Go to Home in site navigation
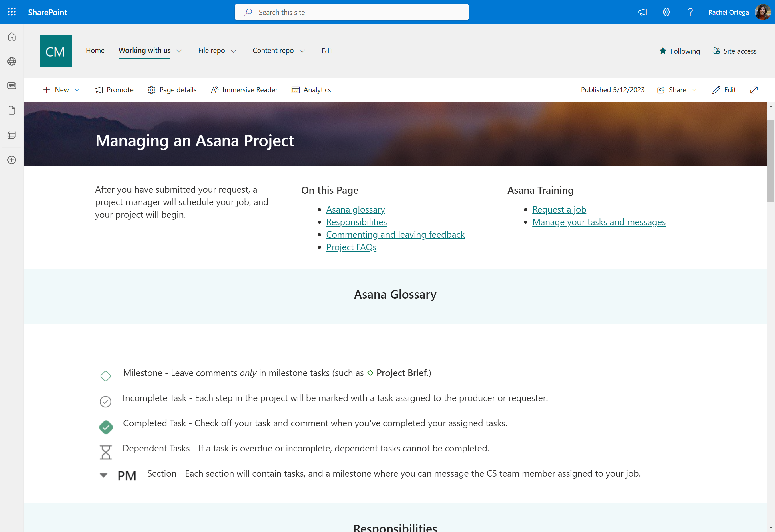Screen dimensions: 775x532 coord(95,50)
